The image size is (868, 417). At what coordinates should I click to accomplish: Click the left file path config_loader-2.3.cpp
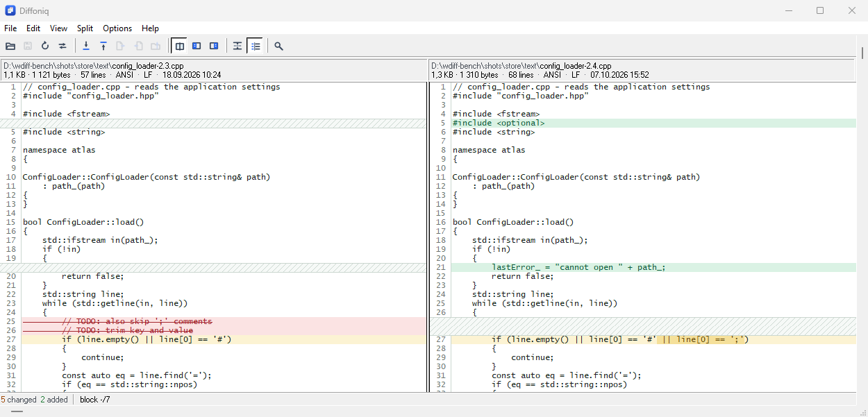click(x=93, y=66)
